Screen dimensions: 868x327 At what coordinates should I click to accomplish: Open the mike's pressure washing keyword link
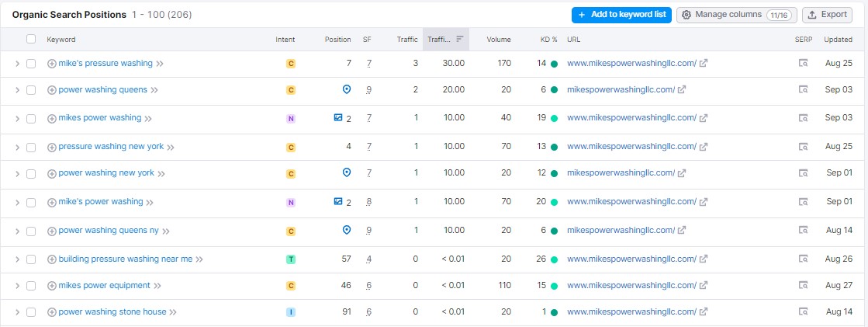(x=105, y=63)
